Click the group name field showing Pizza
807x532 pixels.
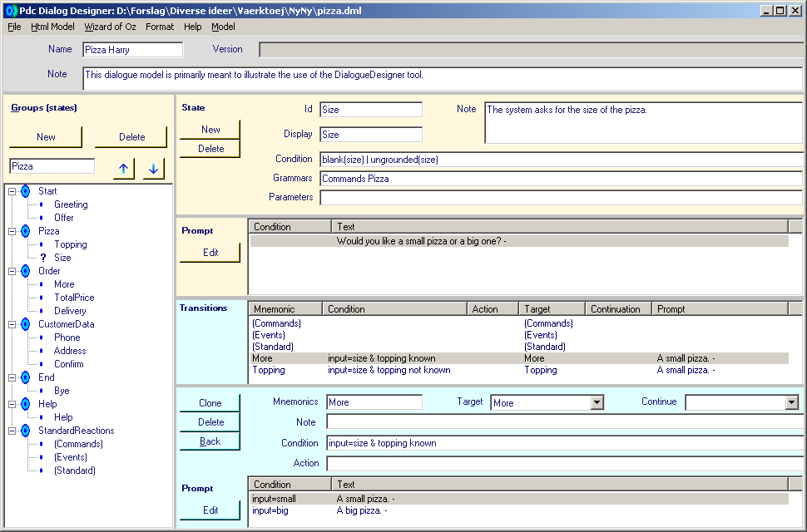click(x=52, y=166)
